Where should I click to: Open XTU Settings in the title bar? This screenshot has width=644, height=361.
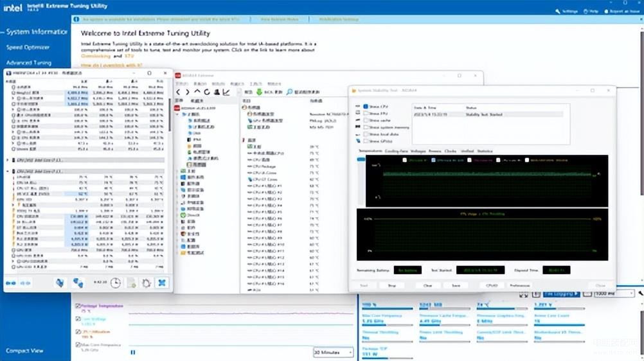[x=566, y=11]
